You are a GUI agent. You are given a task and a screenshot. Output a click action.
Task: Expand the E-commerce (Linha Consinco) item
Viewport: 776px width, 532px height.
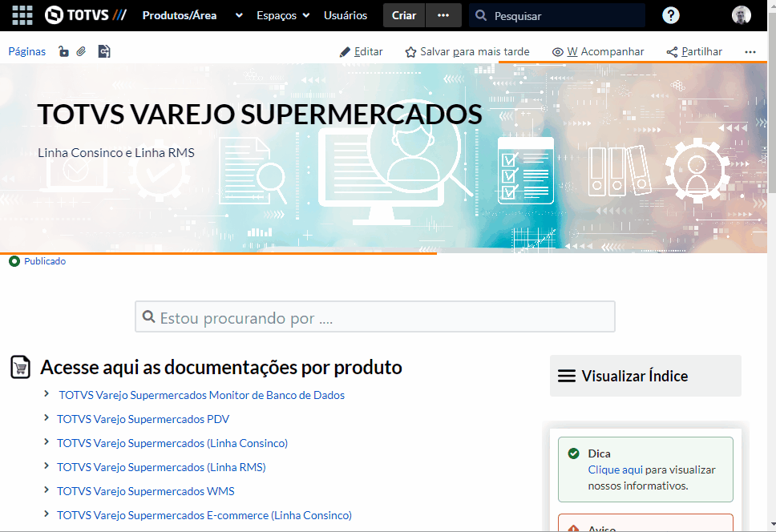pyautogui.click(x=46, y=514)
